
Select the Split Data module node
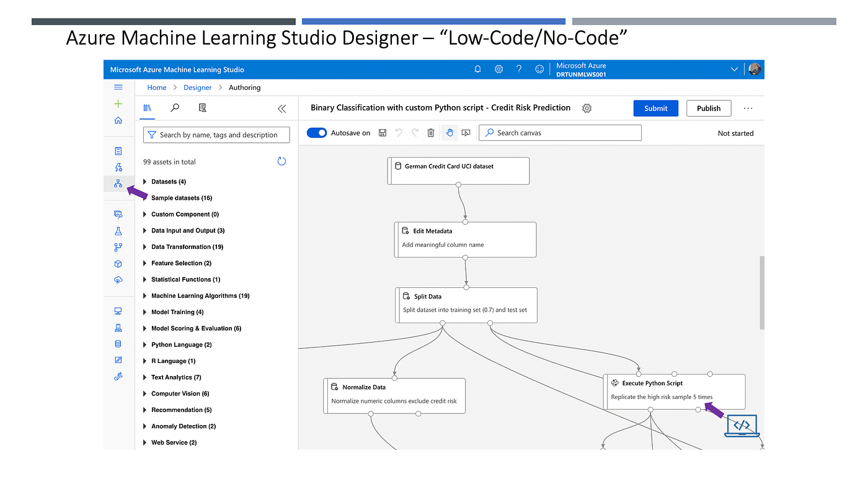(466, 305)
